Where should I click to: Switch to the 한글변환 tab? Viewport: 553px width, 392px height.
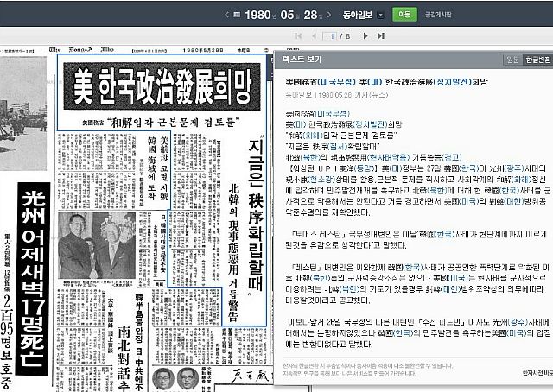pyautogui.click(x=537, y=60)
